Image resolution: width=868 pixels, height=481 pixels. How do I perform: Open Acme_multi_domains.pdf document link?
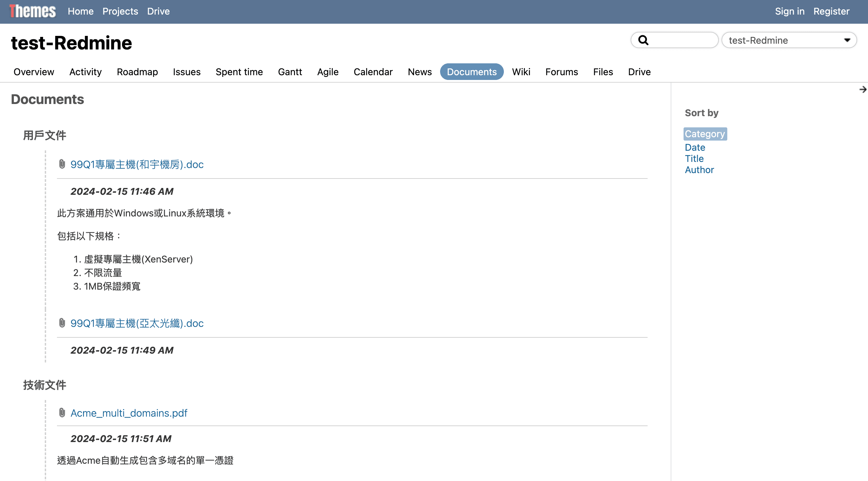pyautogui.click(x=129, y=413)
